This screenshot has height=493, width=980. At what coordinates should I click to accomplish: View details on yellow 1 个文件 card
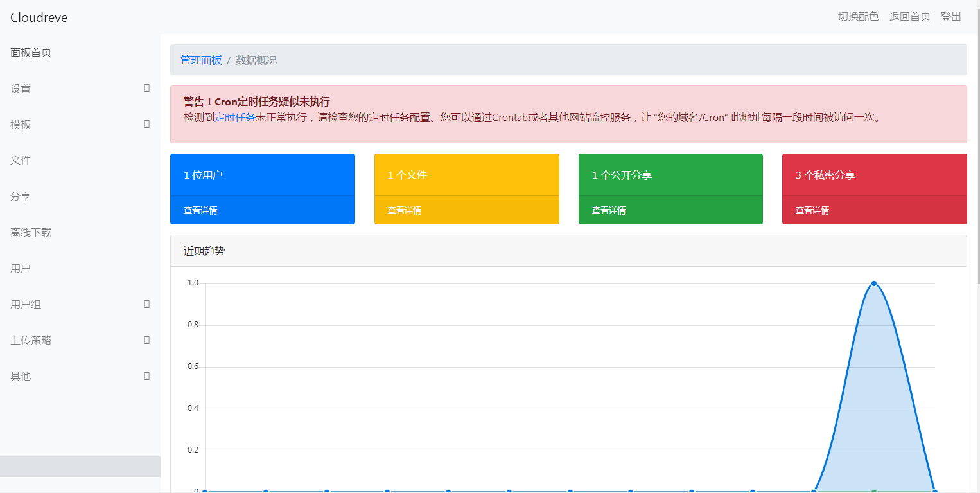pos(404,210)
